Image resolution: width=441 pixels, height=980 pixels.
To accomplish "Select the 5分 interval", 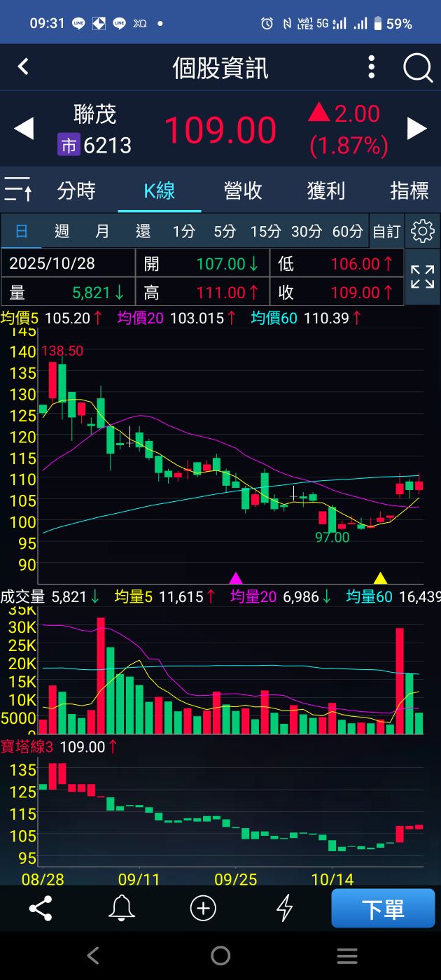I will (225, 232).
